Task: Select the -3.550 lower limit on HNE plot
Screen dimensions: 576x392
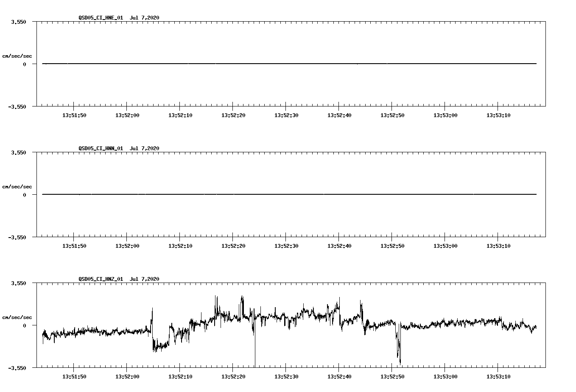Action: point(17,106)
